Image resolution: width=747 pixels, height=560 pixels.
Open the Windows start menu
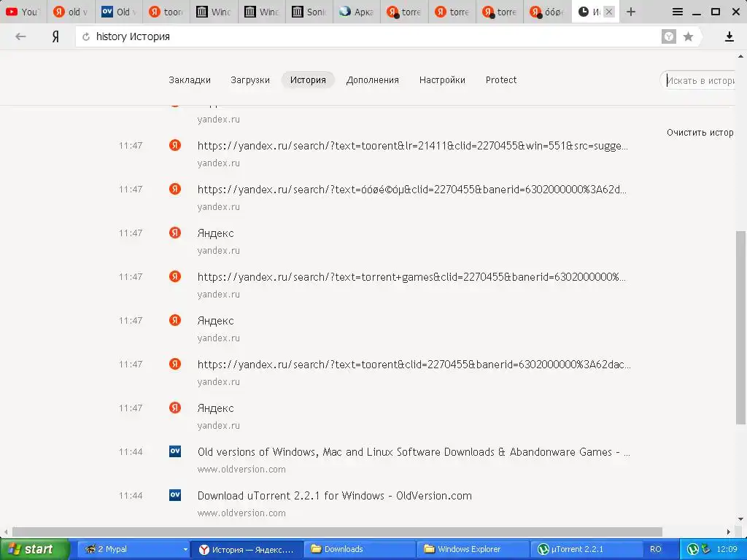click(35, 550)
